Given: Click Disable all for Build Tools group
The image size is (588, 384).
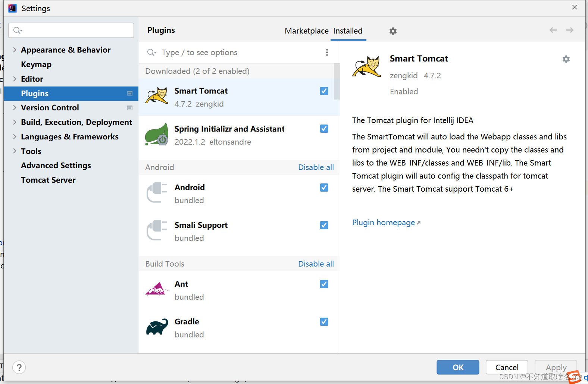Looking at the screenshot, I should pos(316,264).
